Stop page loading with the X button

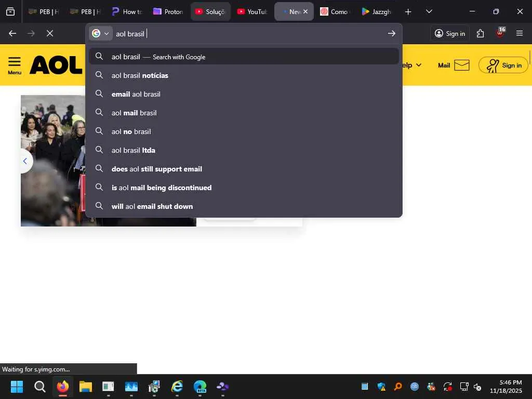[x=50, y=33]
